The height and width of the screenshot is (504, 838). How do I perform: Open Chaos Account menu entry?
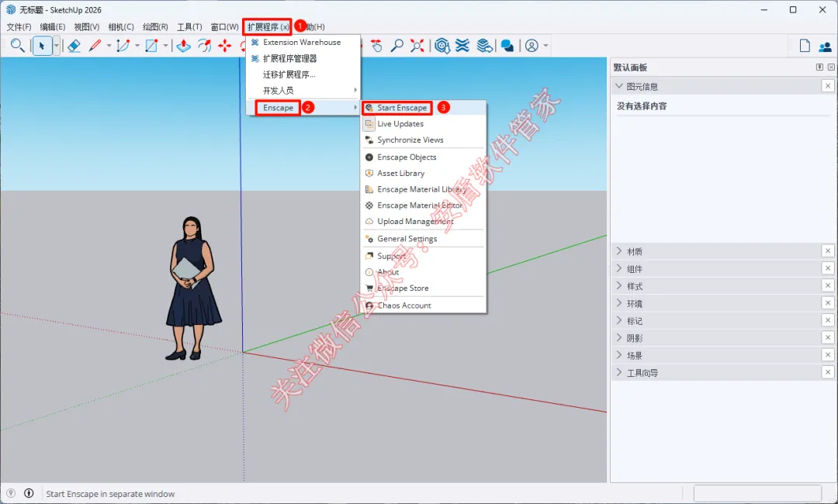[x=424, y=306]
